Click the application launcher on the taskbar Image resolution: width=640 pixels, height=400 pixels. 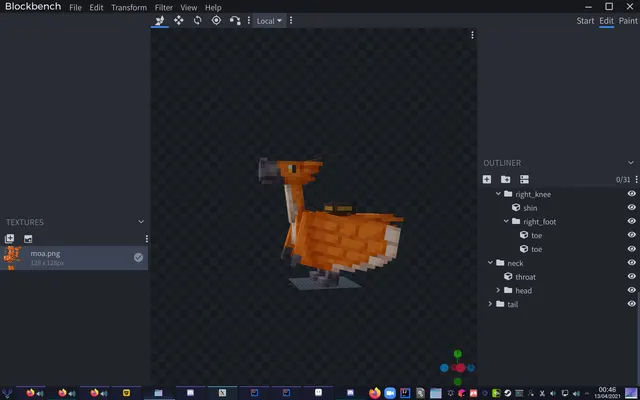(x=7, y=393)
